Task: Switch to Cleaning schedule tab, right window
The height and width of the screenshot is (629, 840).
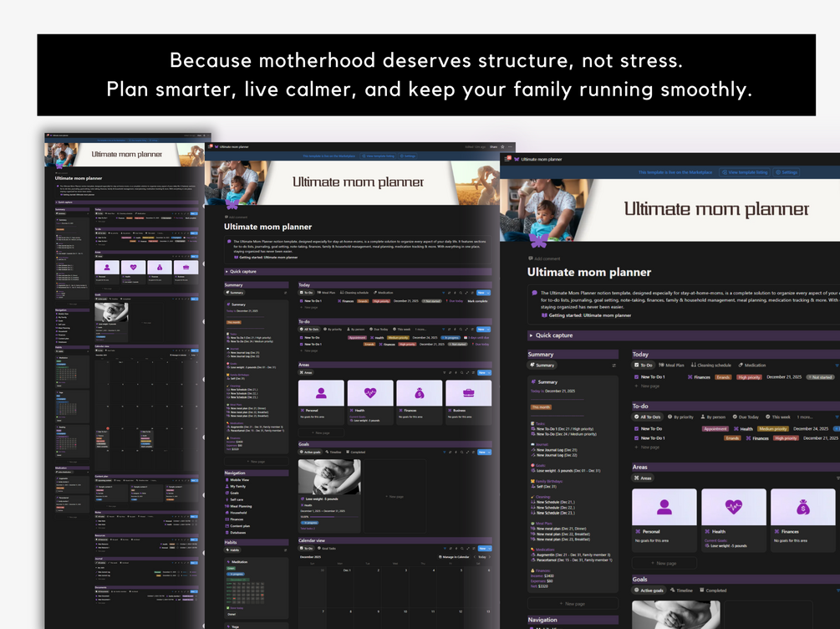Action: tap(711, 366)
